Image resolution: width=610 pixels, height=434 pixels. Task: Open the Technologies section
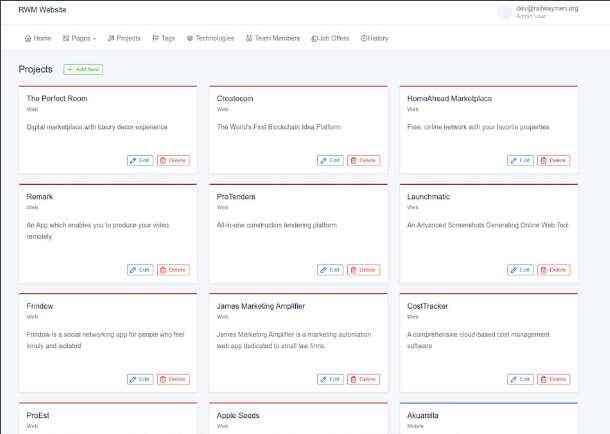(x=210, y=38)
